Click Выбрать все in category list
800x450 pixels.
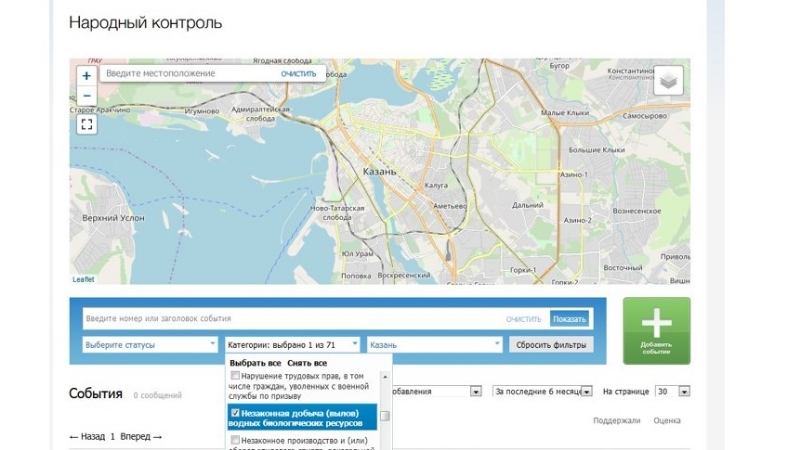point(255,363)
